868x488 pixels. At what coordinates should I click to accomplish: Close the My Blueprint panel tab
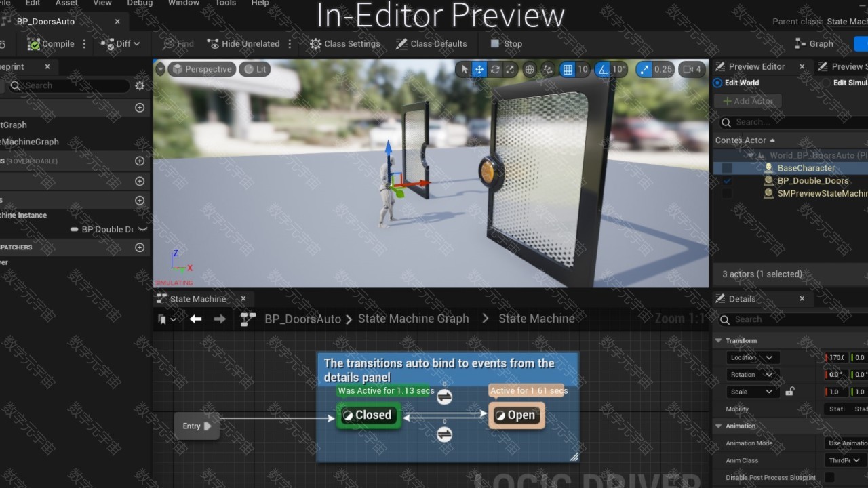47,66
